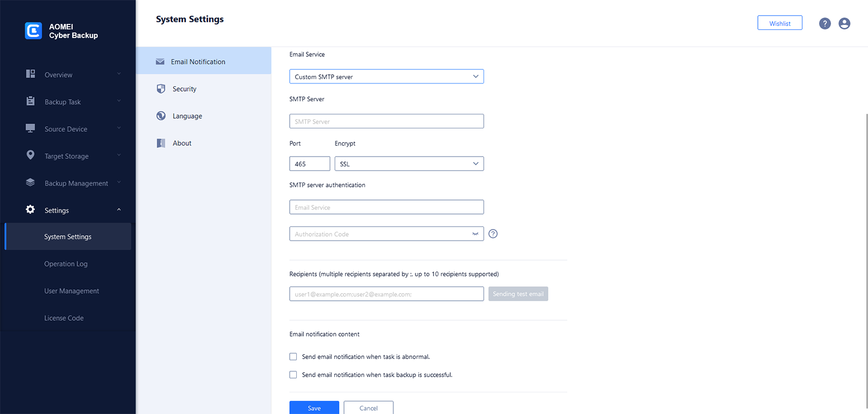Click the SMTP Server input field
The width and height of the screenshot is (868, 414).
coord(386,121)
